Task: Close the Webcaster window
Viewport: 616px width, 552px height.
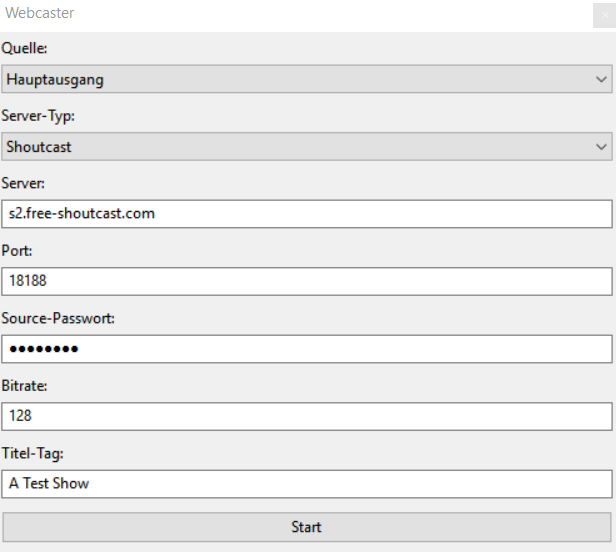Action: [x=605, y=15]
